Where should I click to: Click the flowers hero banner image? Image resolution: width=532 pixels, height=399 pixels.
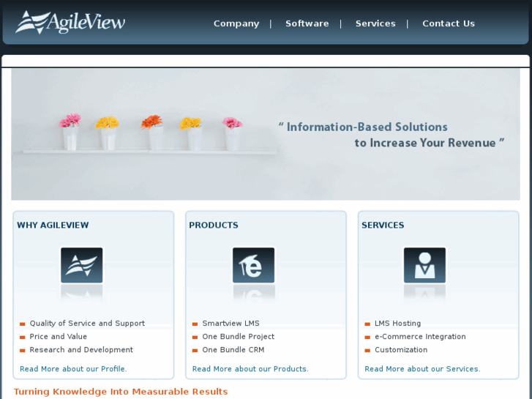pyautogui.click(x=266, y=134)
